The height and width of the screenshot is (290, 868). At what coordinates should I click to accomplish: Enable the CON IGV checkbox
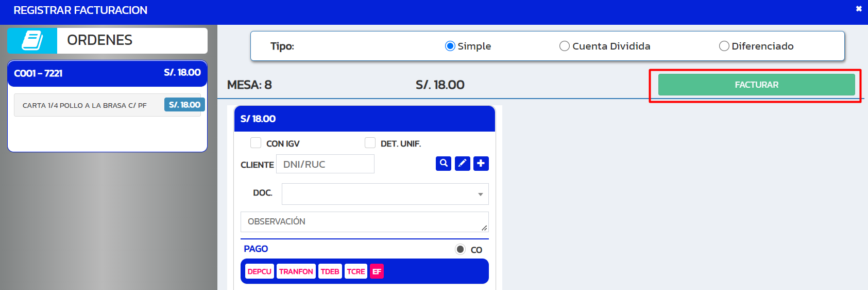[x=256, y=142]
